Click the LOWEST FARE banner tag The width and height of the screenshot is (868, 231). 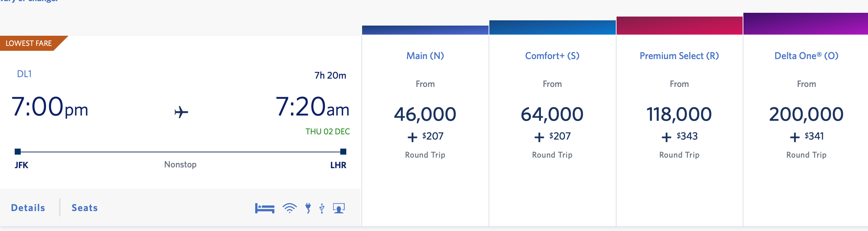pyautogui.click(x=29, y=43)
